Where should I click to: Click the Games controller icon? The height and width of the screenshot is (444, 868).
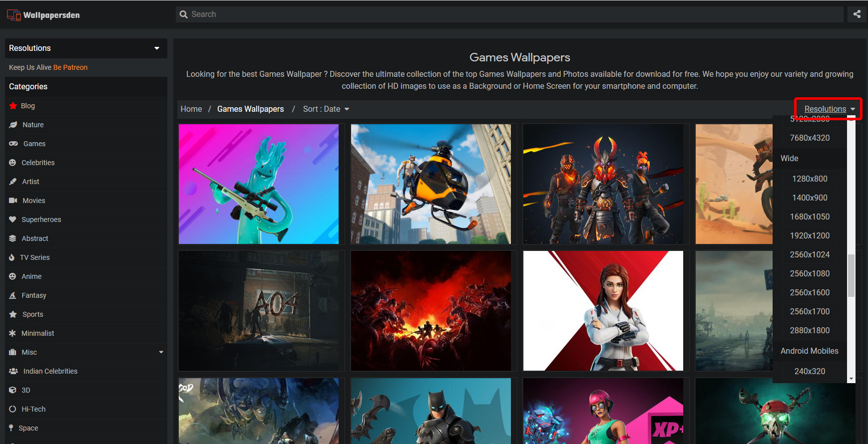click(13, 144)
